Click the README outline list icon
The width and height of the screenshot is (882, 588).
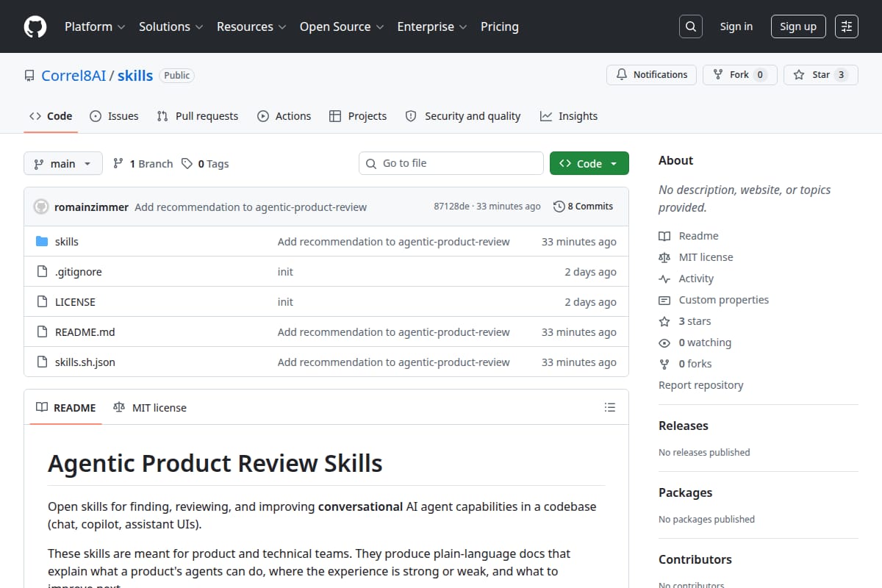(609, 407)
